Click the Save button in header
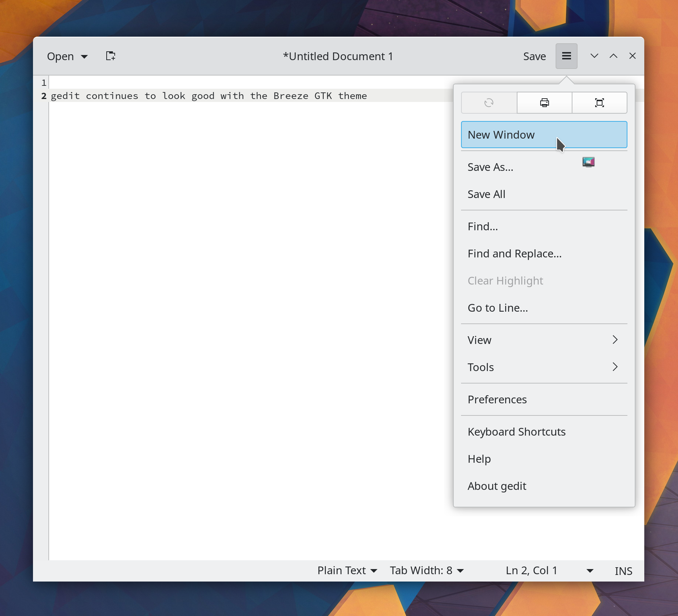Image resolution: width=678 pixels, height=616 pixels. pyautogui.click(x=534, y=56)
